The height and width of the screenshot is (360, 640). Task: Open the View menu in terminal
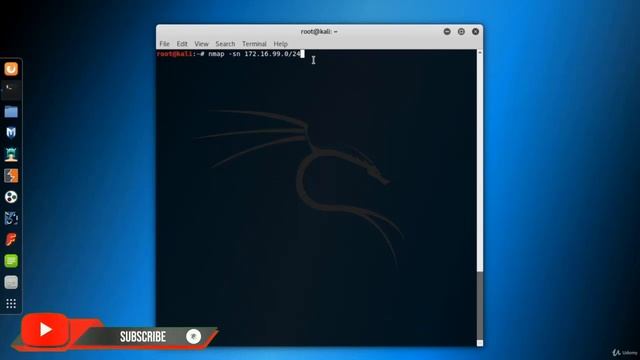pos(201,44)
